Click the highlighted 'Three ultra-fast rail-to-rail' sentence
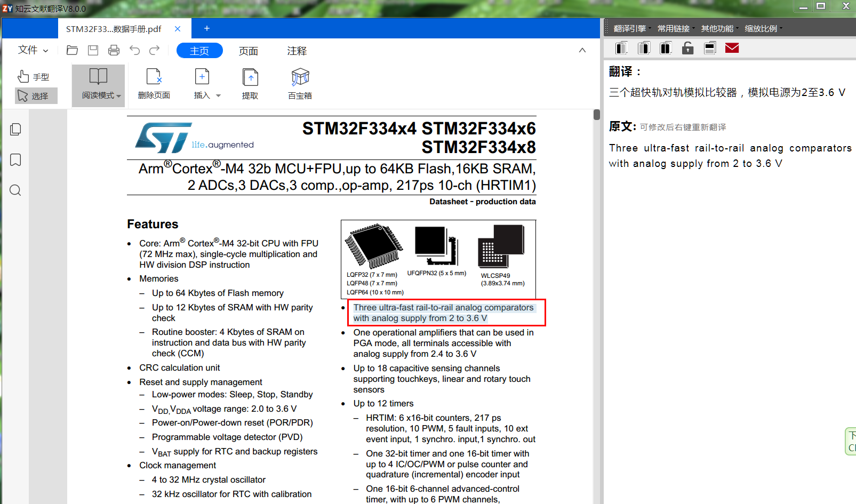Viewport: 856px width, 504px height. (444, 313)
